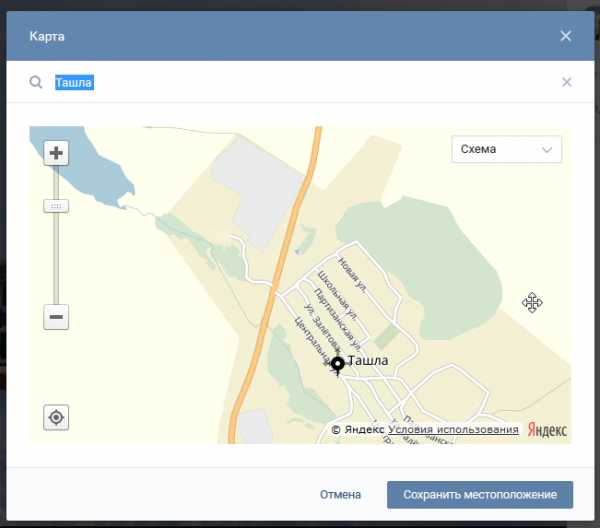Click the Отмена button
This screenshot has height=528, width=600.
click(340, 495)
